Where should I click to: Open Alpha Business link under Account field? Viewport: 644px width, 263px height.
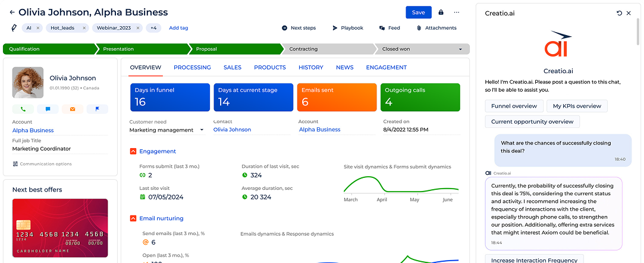coord(319,130)
